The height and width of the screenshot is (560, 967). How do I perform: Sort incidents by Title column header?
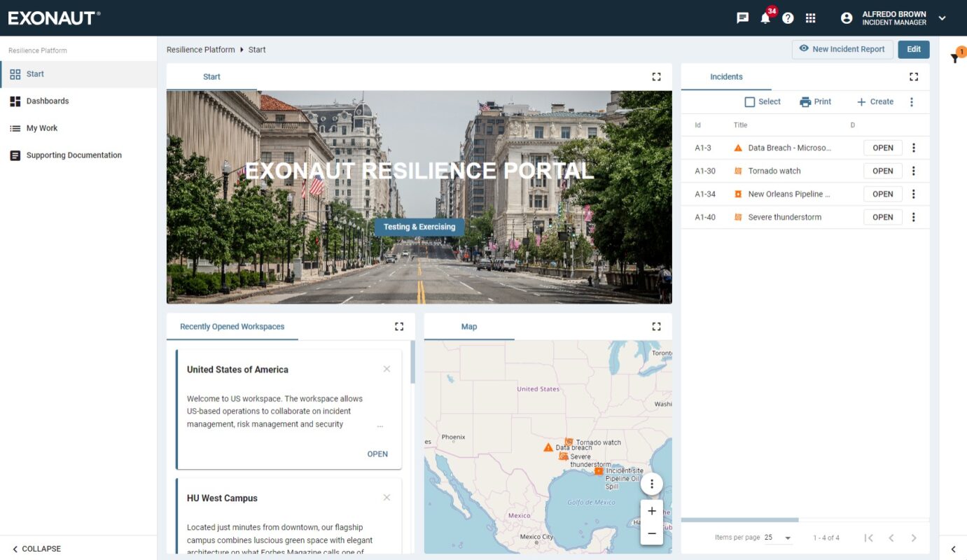click(x=740, y=125)
